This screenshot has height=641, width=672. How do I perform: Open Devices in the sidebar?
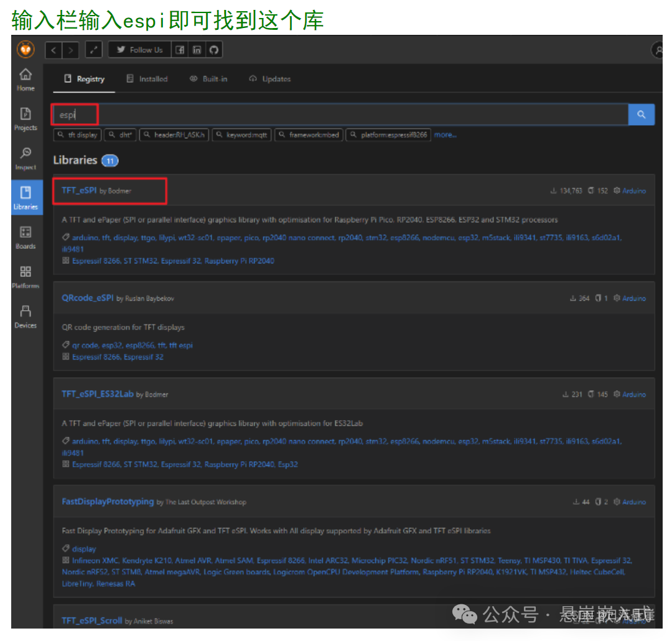pyautogui.click(x=26, y=316)
